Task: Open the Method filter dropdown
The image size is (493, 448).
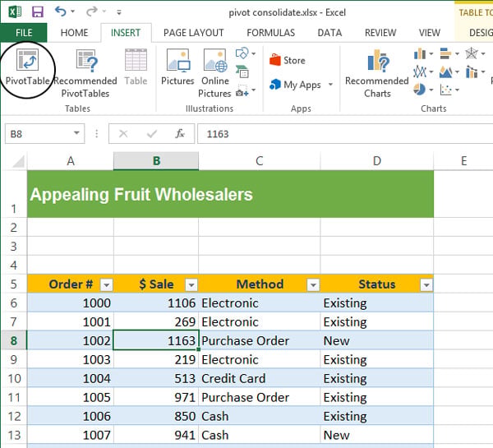Action: (313, 285)
